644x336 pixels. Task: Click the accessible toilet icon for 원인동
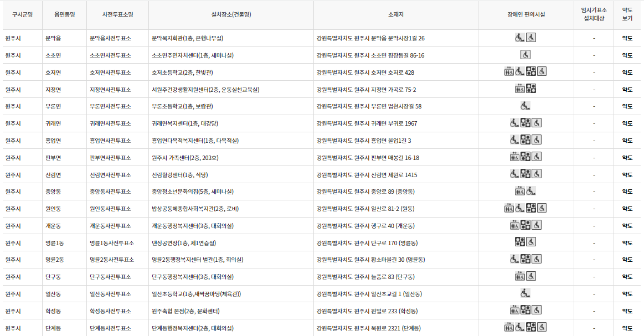pyautogui.click(x=542, y=209)
